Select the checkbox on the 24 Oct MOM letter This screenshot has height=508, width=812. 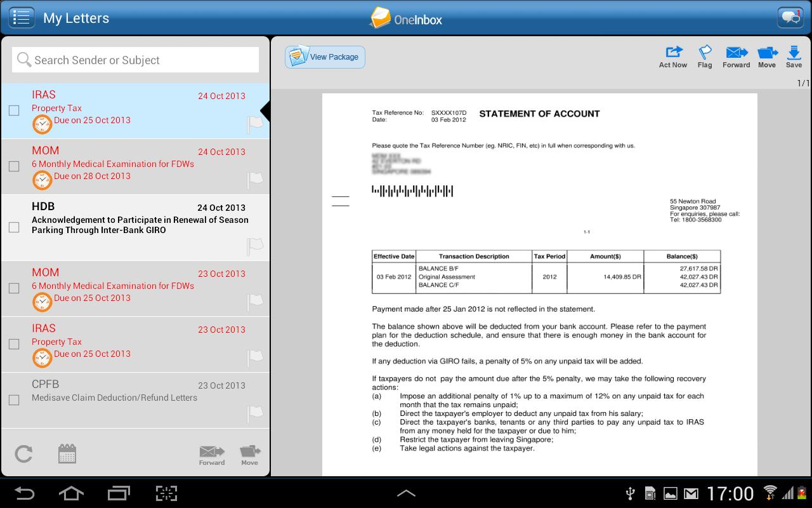(x=14, y=166)
